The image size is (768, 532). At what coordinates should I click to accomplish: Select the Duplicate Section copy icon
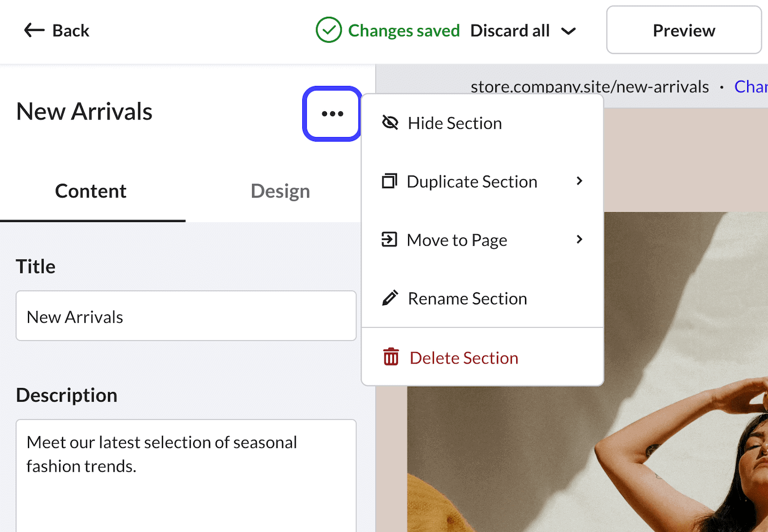click(389, 181)
